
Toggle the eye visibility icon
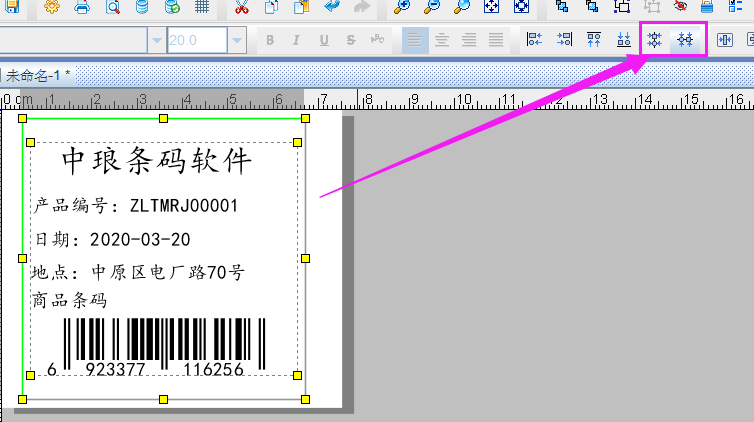coord(680,7)
